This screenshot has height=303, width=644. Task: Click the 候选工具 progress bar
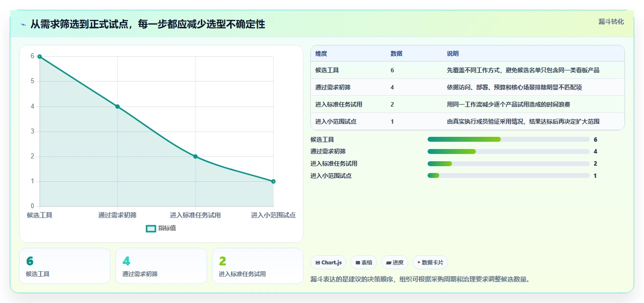[x=509, y=139]
